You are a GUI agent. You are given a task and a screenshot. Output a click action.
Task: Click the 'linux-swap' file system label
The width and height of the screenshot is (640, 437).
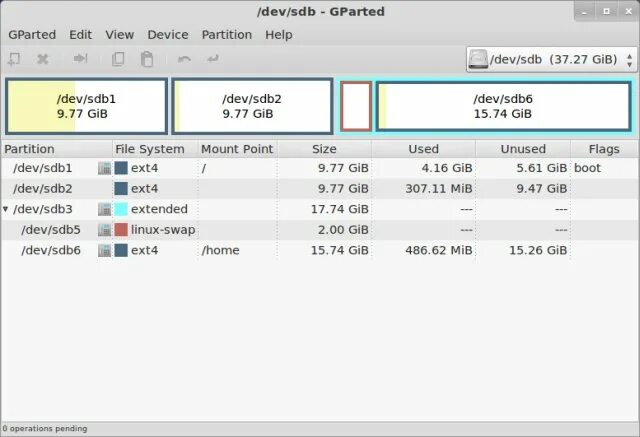(163, 230)
